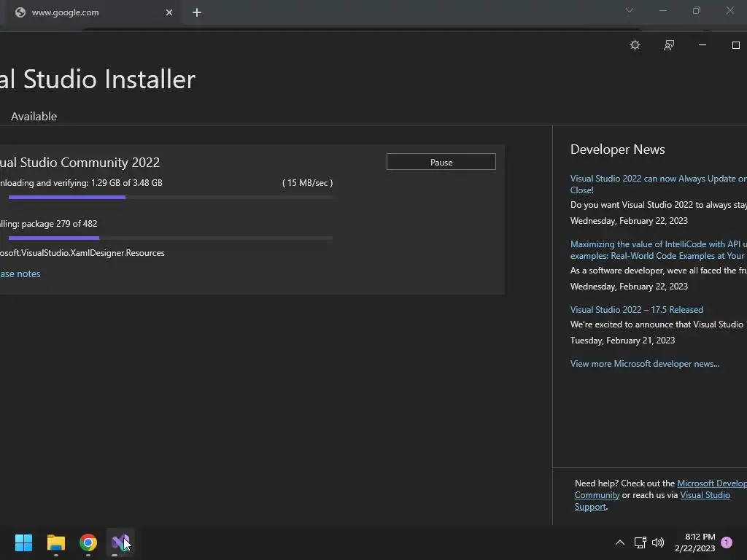This screenshot has height=560, width=747.
Task: Click Visual Studio Installer taskbar icon
Action: click(120, 542)
